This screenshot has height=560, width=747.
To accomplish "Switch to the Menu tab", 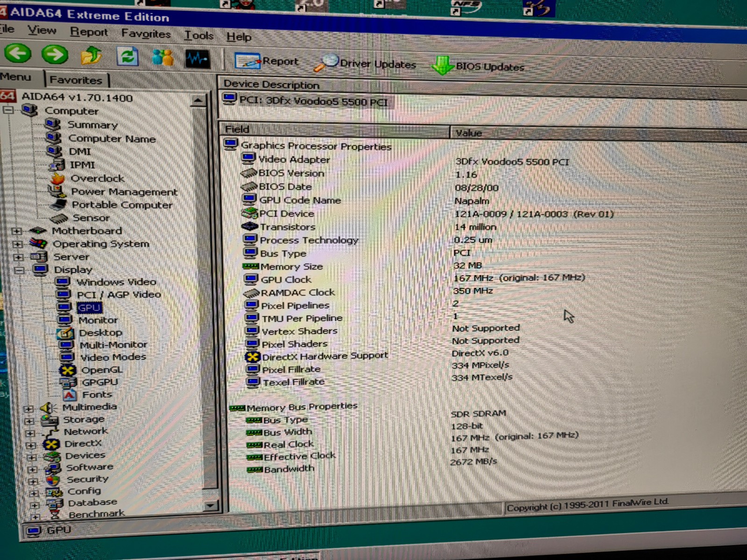I will [16, 77].
